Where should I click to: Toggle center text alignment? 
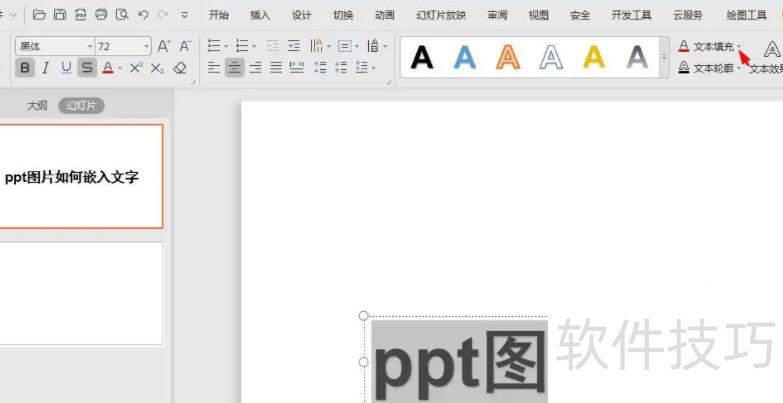(235, 67)
